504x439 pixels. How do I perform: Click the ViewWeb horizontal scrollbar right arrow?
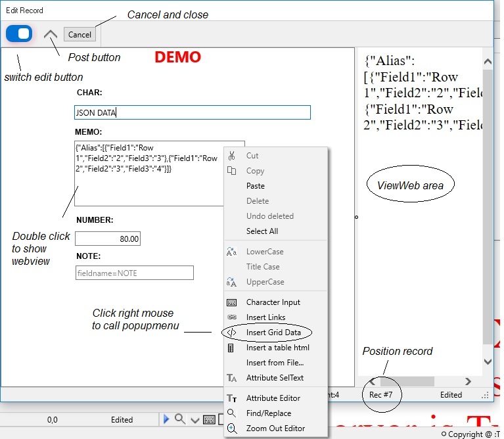[468, 381]
